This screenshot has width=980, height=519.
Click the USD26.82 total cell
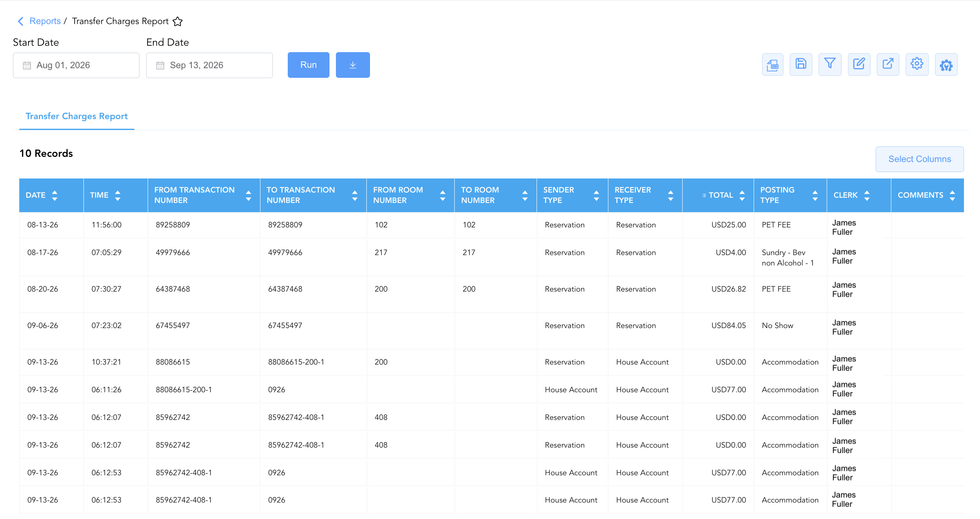729,289
